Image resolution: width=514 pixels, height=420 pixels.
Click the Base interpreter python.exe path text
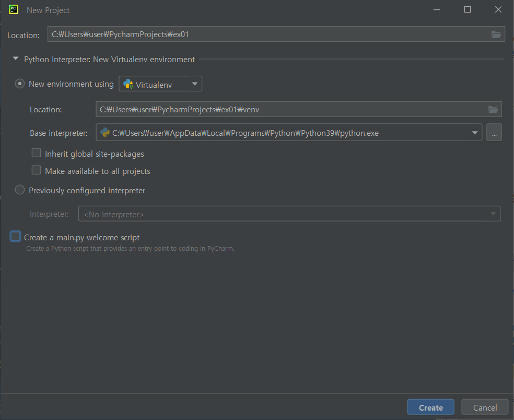pyautogui.click(x=245, y=133)
